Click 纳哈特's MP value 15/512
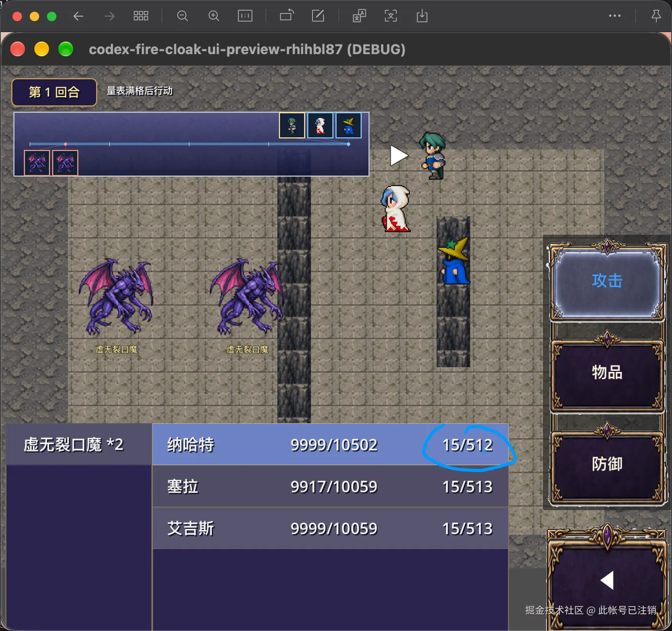672x631 pixels. pos(468,445)
